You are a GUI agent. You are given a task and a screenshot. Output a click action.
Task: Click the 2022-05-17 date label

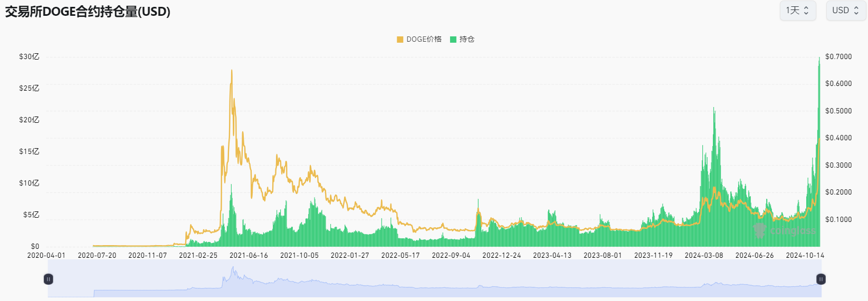400,255
